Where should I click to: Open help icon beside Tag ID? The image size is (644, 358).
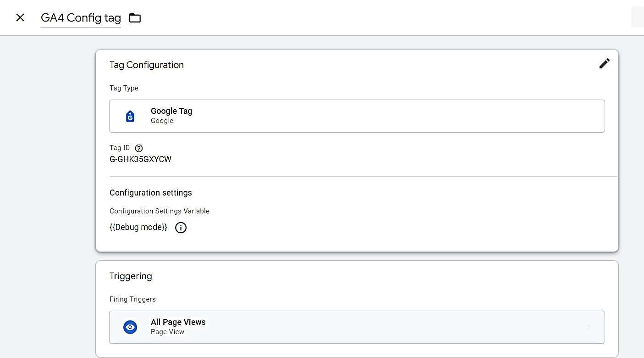[139, 148]
